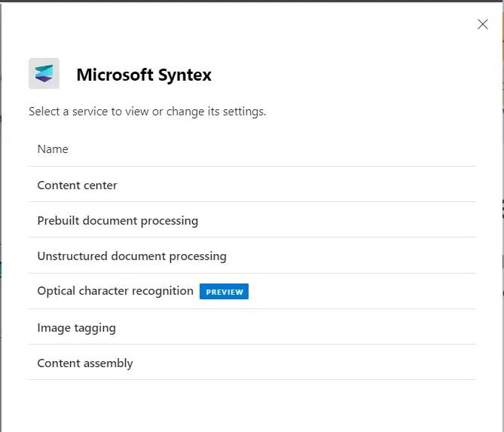Close the Microsoft Syntex panel

482,24
